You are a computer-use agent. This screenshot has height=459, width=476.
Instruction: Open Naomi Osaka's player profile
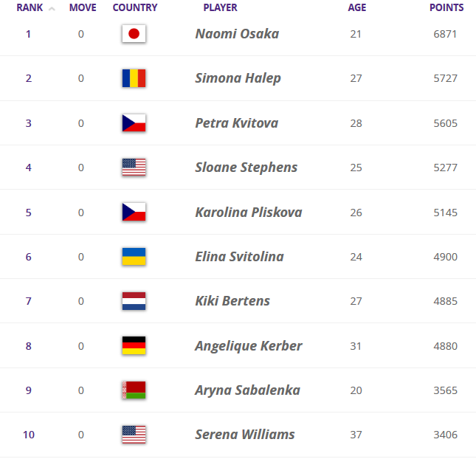tap(237, 34)
